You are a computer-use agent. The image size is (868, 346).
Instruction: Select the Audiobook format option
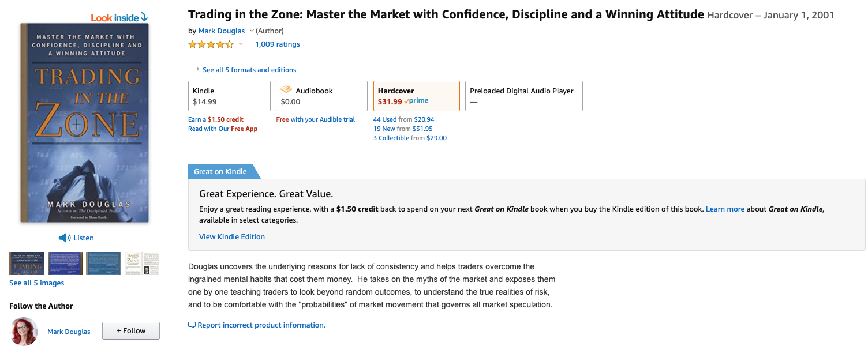pyautogui.click(x=321, y=96)
